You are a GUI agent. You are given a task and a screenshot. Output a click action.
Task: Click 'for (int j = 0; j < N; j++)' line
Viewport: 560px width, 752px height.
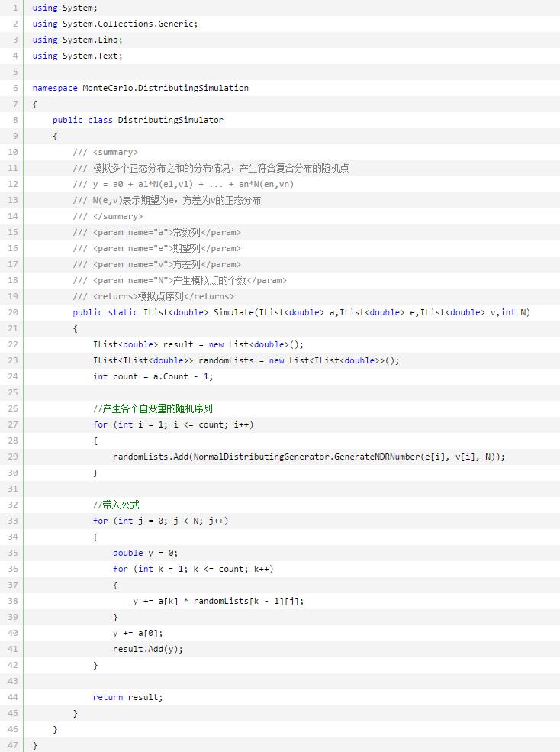pos(161,521)
